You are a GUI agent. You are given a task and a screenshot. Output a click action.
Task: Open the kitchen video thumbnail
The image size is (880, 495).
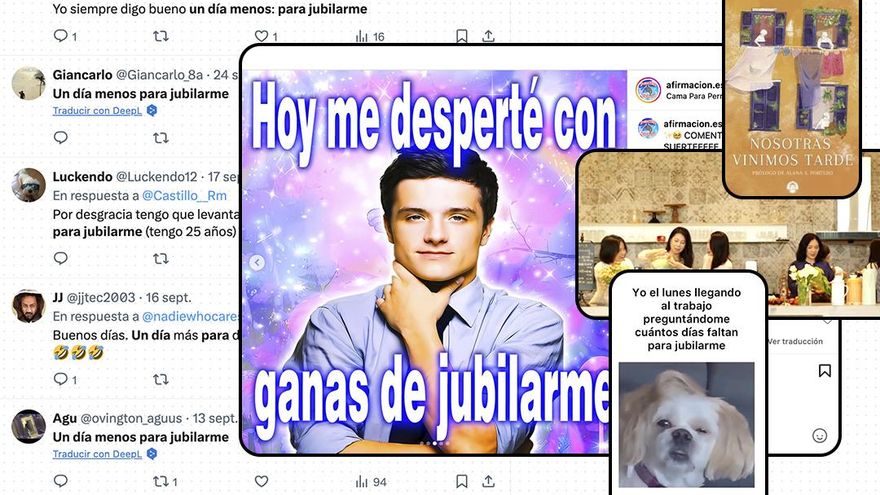click(730, 233)
